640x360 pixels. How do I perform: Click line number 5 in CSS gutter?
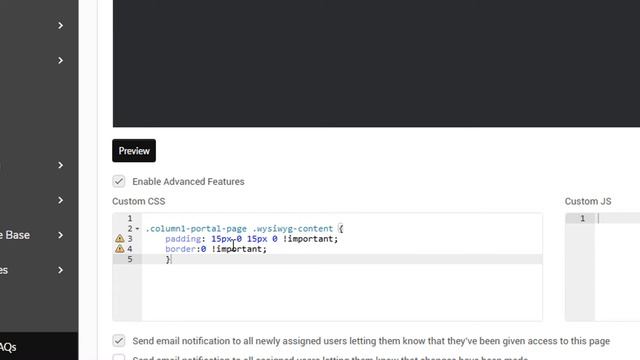130,259
